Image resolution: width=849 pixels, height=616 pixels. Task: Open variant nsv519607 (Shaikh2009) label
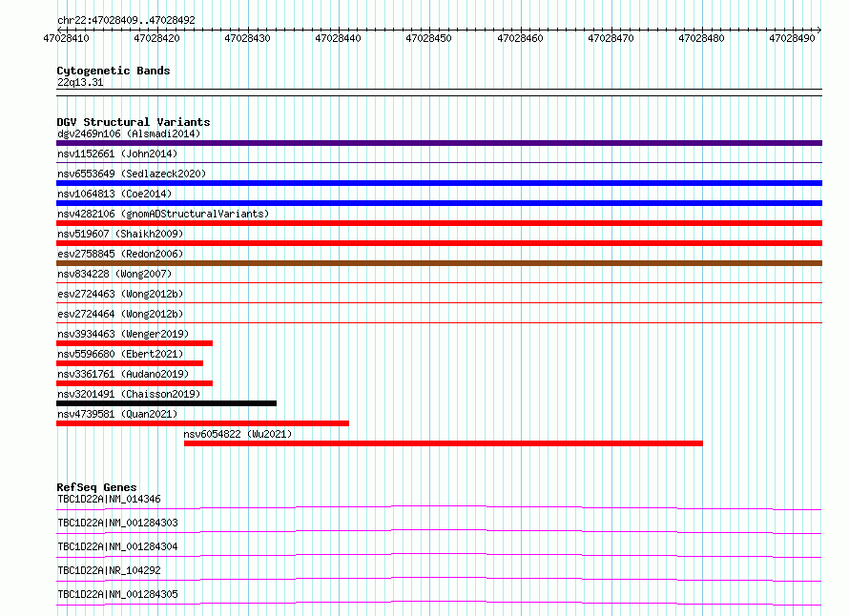(120, 234)
